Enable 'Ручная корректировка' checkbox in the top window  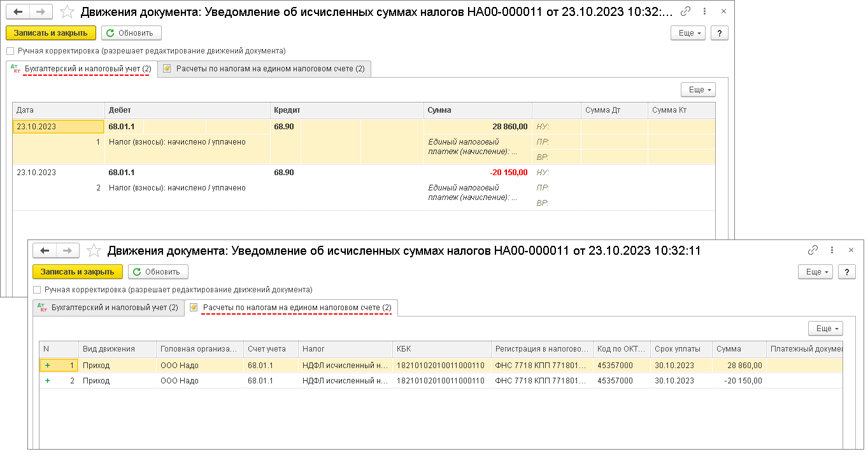coord(10,51)
